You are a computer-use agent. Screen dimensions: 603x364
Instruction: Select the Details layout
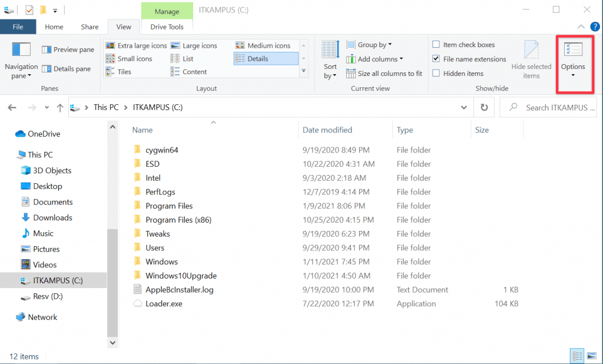pos(266,58)
